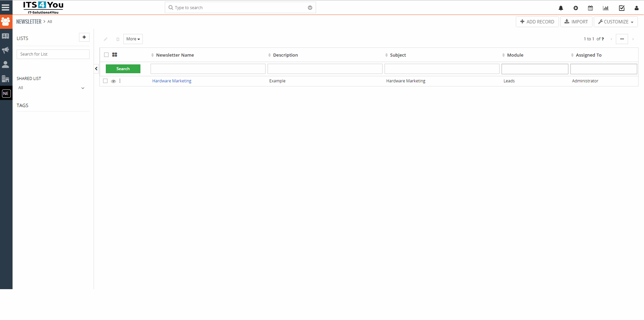The image size is (644, 320).
Task: Expand the Customize dropdown
Action: coord(616,22)
